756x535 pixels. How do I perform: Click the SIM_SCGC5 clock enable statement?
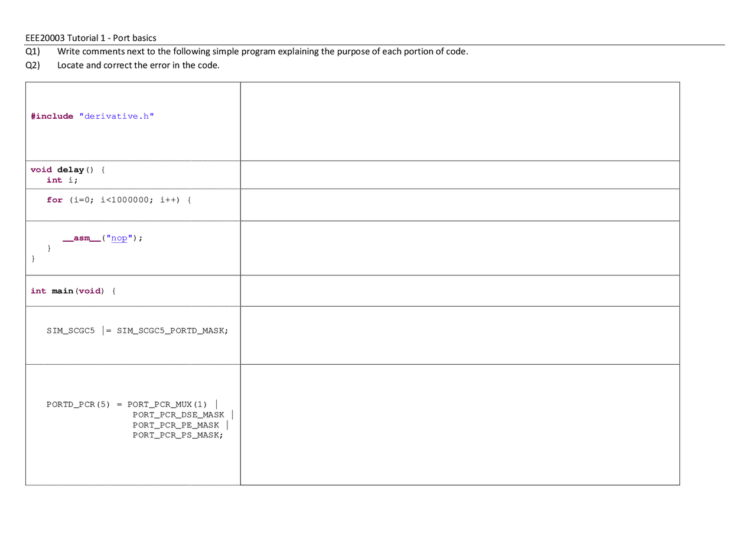138,330
